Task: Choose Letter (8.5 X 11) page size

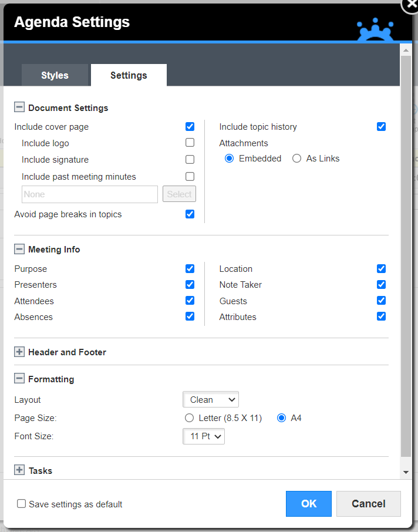Action: click(189, 418)
